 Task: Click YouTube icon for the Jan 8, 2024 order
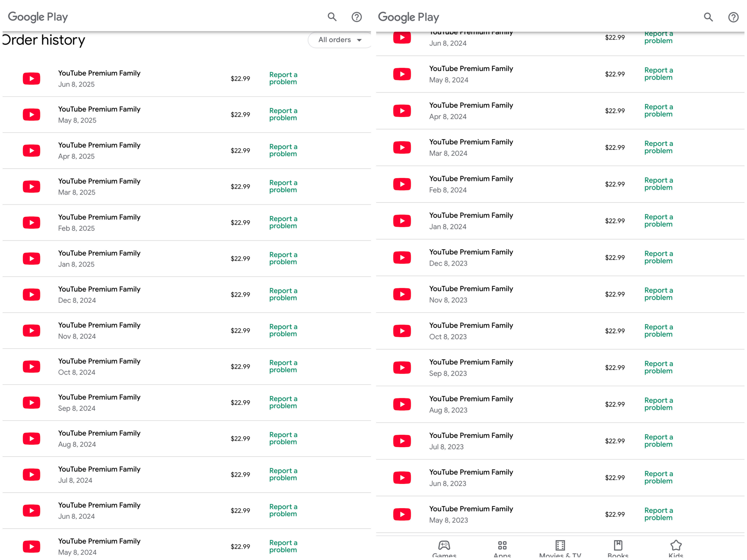(402, 221)
